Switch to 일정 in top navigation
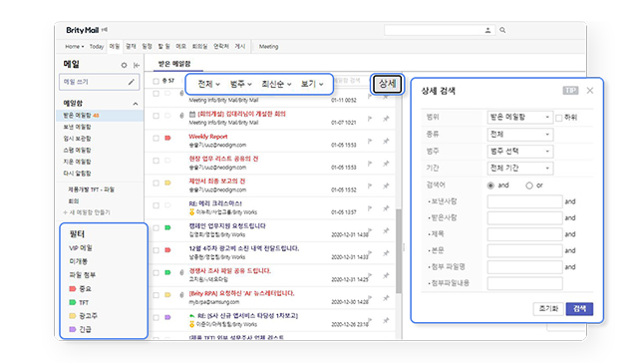 click(147, 47)
